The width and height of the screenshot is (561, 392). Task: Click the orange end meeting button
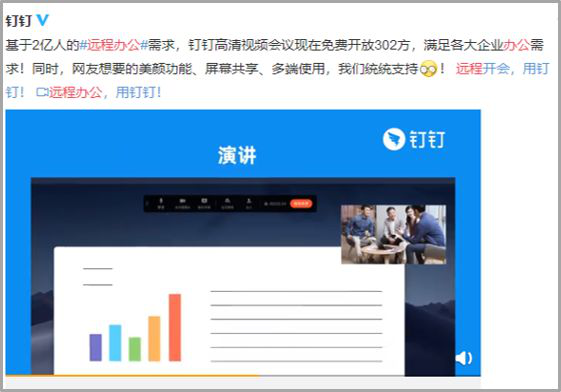[301, 204]
